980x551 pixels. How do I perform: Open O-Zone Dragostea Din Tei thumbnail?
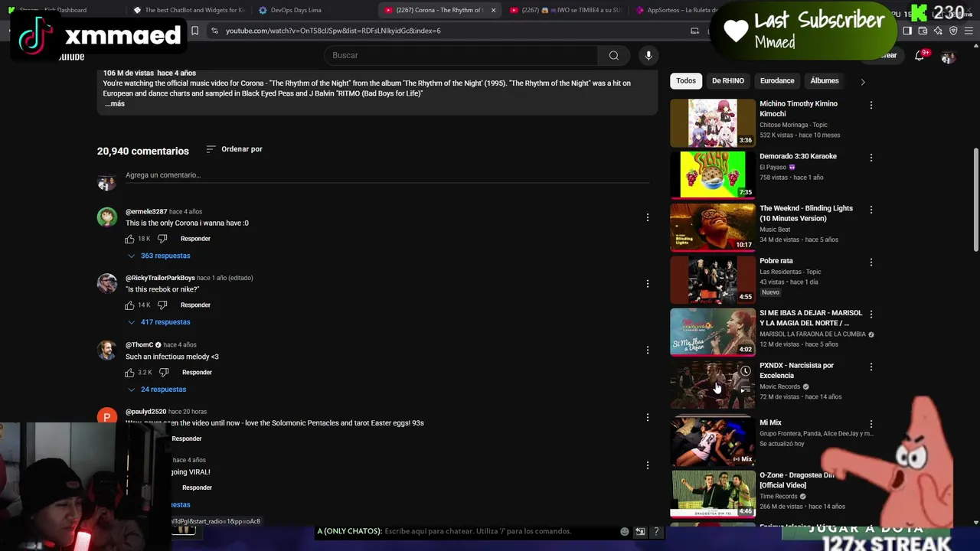click(713, 494)
